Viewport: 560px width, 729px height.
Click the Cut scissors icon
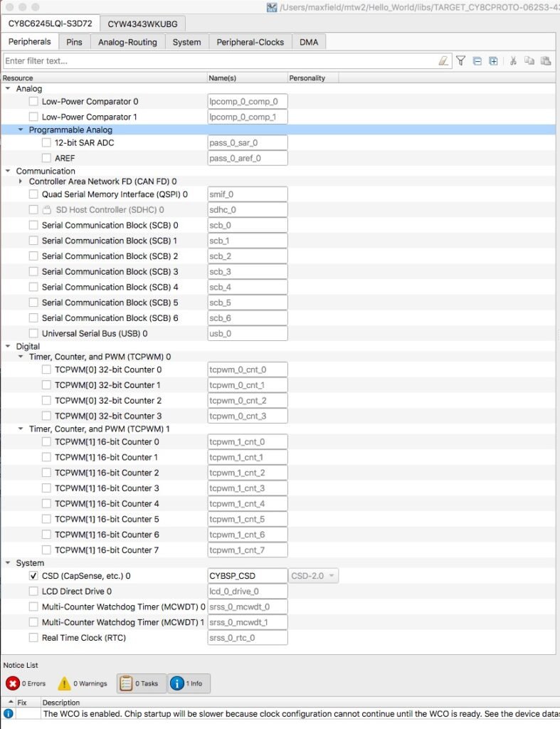(x=513, y=61)
